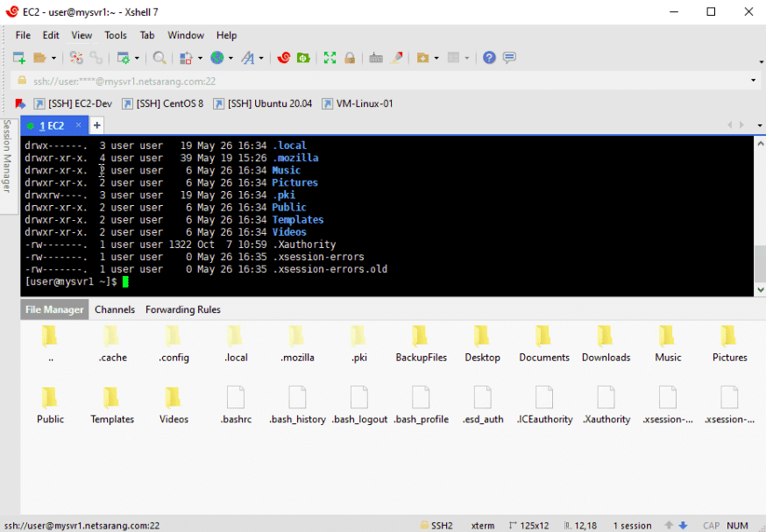Open the Window menu
The image size is (766, 532).
click(x=186, y=35)
